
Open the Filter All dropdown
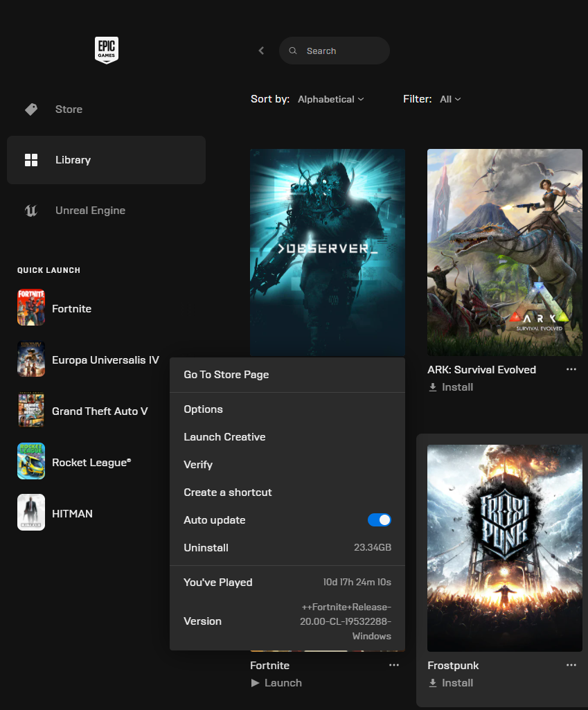[450, 99]
